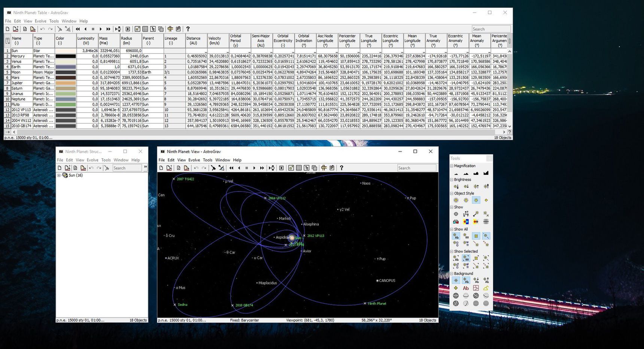Viewport: 644px width, 349px height.
Task: Click Mercury's black color swatch in the table
Action: [66, 56]
